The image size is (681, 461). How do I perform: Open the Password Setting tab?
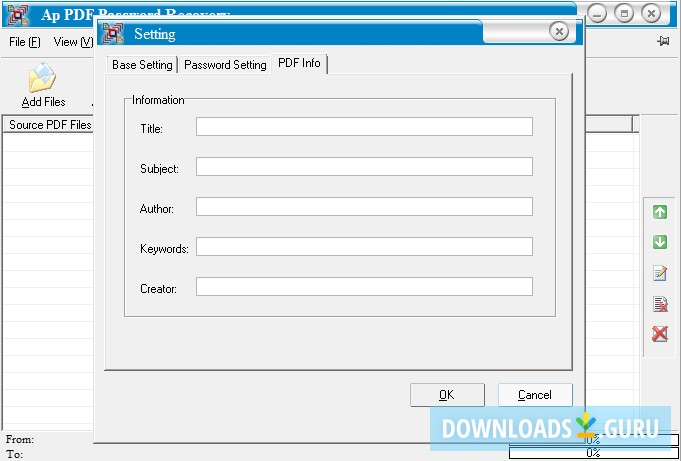pyautogui.click(x=225, y=65)
